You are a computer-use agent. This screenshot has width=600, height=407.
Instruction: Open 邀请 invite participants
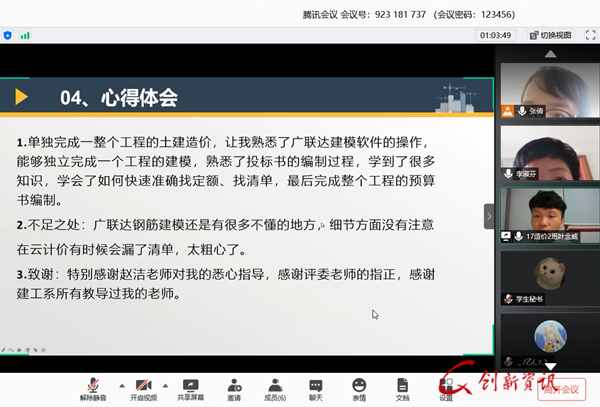(234, 389)
